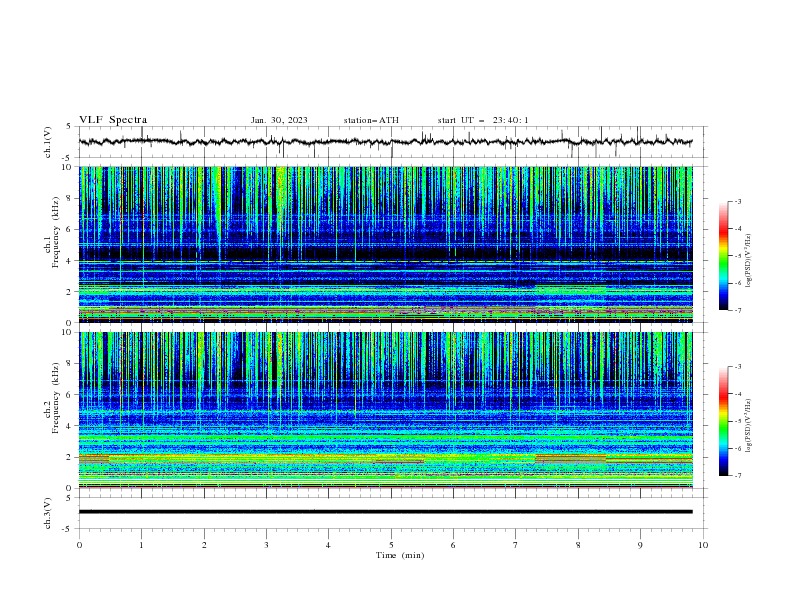792x612 pixels.
Task: Click the "-7" tick on the upper colorbar
Action: click(737, 310)
